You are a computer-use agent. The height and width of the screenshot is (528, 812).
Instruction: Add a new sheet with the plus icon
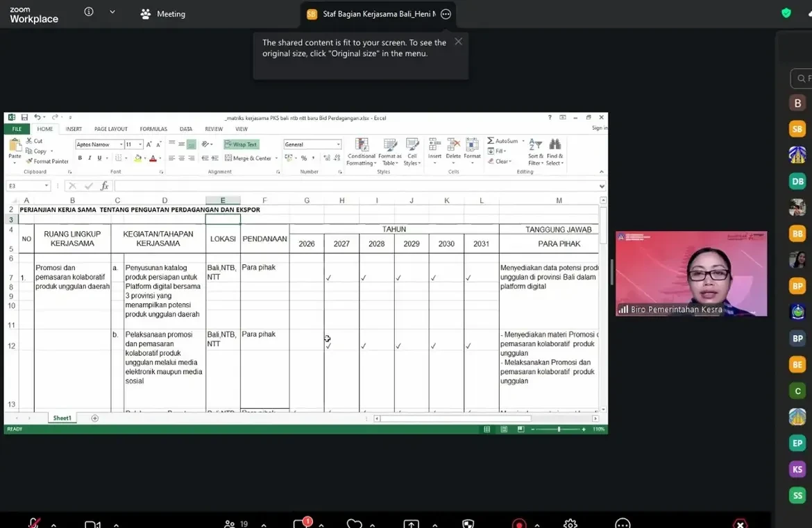[95, 418]
